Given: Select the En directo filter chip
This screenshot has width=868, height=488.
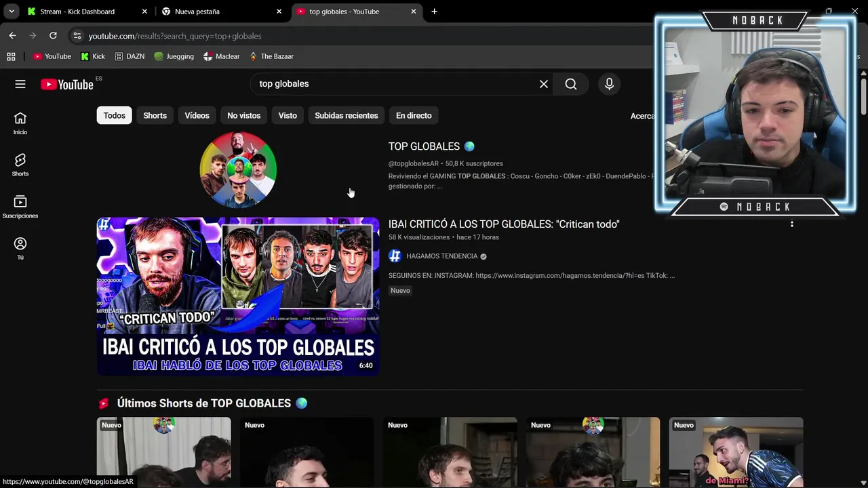Looking at the screenshot, I should [414, 115].
